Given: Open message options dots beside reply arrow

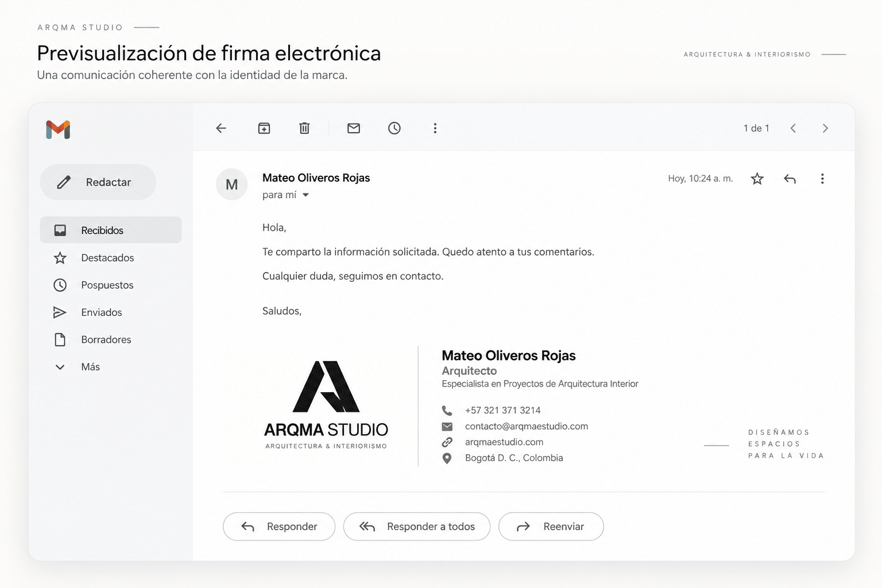Looking at the screenshot, I should point(822,179).
